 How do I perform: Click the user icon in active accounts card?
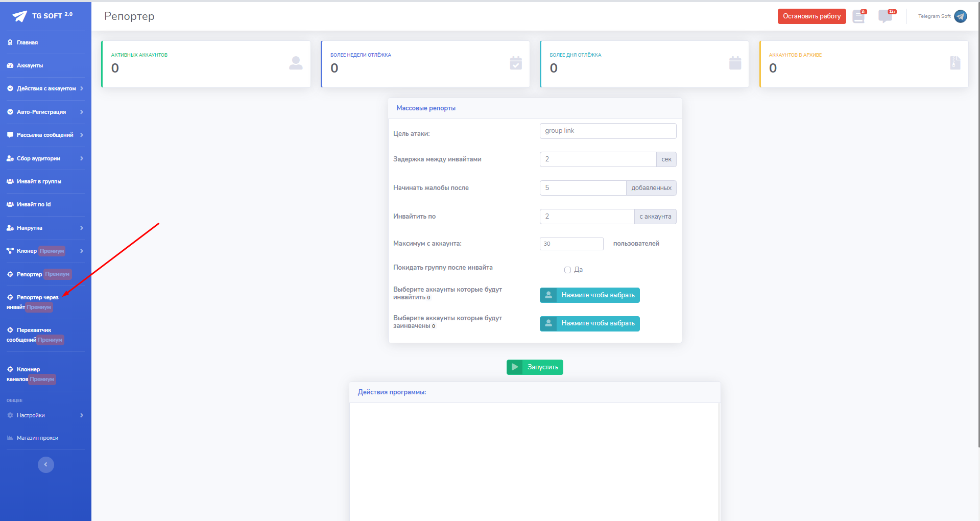296,63
